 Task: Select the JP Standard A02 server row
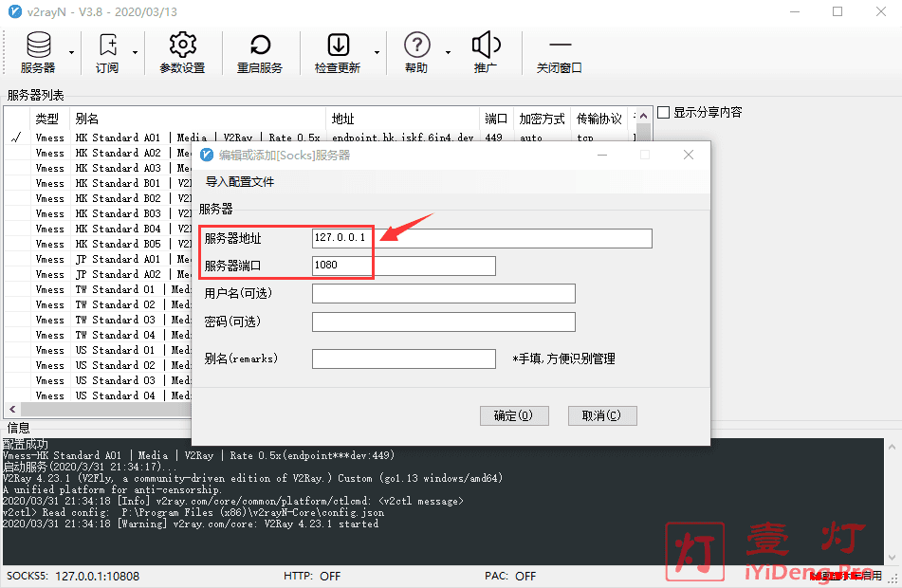[98, 274]
